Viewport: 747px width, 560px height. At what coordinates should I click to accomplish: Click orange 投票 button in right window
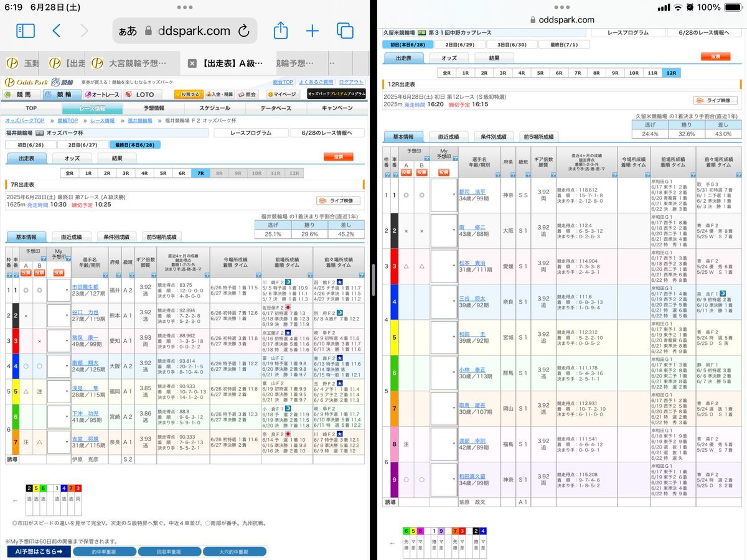tap(716, 56)
